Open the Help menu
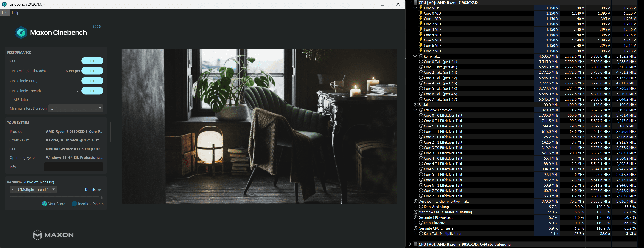The height and width of the screenshot is (248, 644). 16,12
